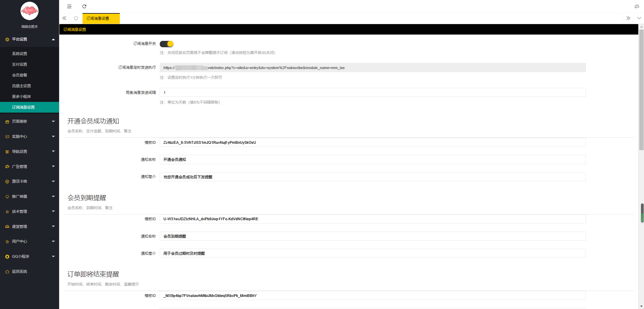Screen dimensions: 644x309
Task: Click the 喵喵恋爱术 site name
Action: (30, 26)
